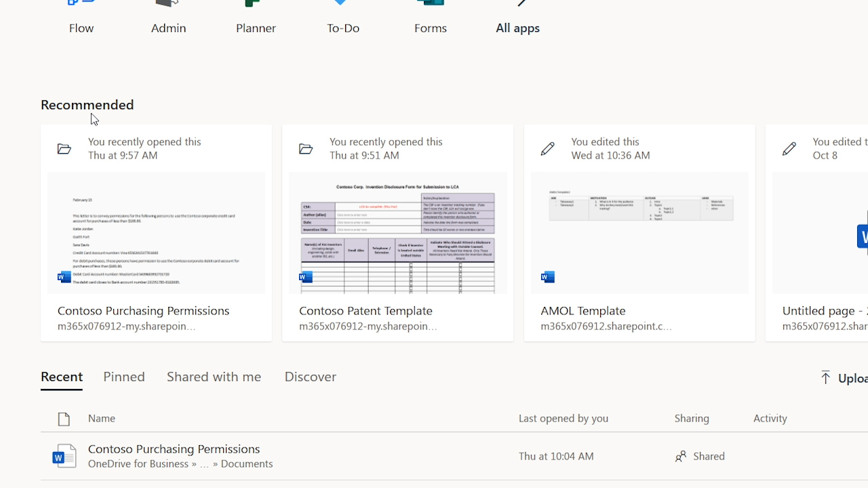Image resolution: width=868 pixels, height=488 pixels.
Task: Click "Oct 8" date on Untitled page card
Action: click(x=825, y=155)
